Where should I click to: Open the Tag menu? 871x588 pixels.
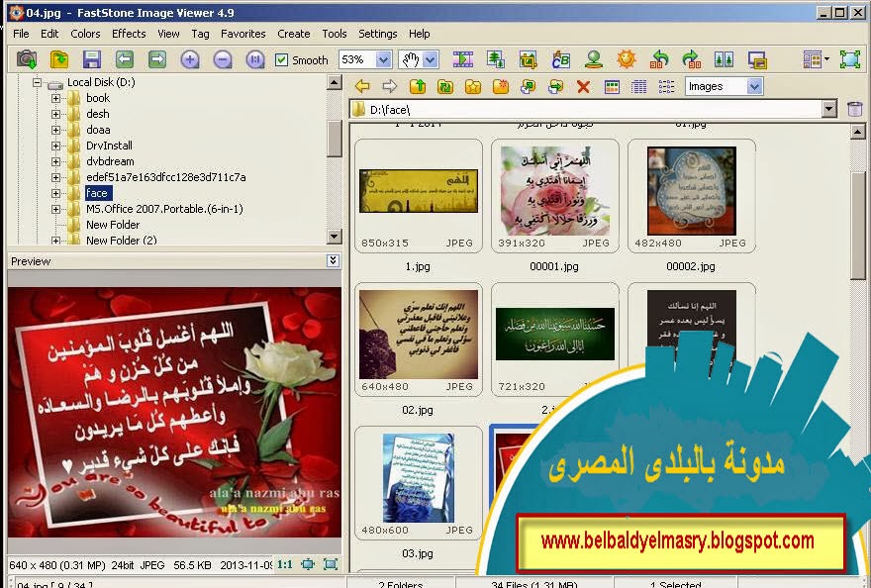coord(201,34)
